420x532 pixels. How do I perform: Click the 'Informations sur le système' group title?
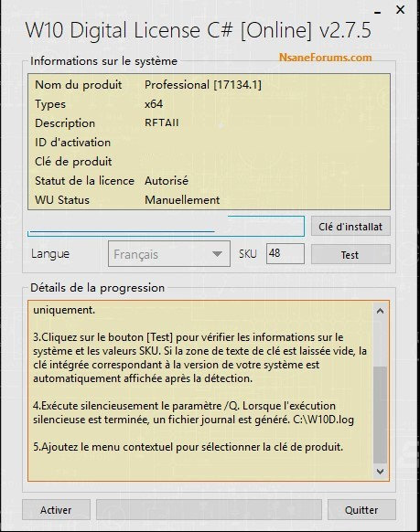coord(104,61)
